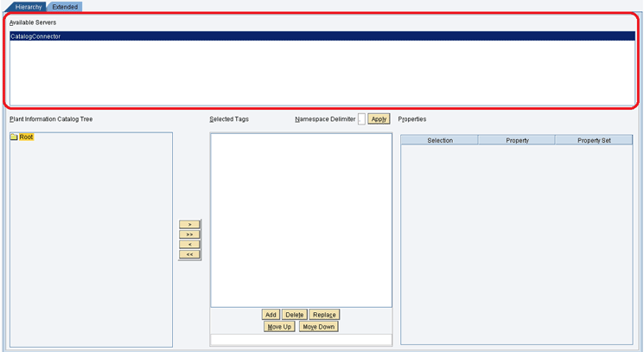The width and height of the screenshot is (644, 352).
Task: Click the Property Set column header
Action: click(594, 140)
